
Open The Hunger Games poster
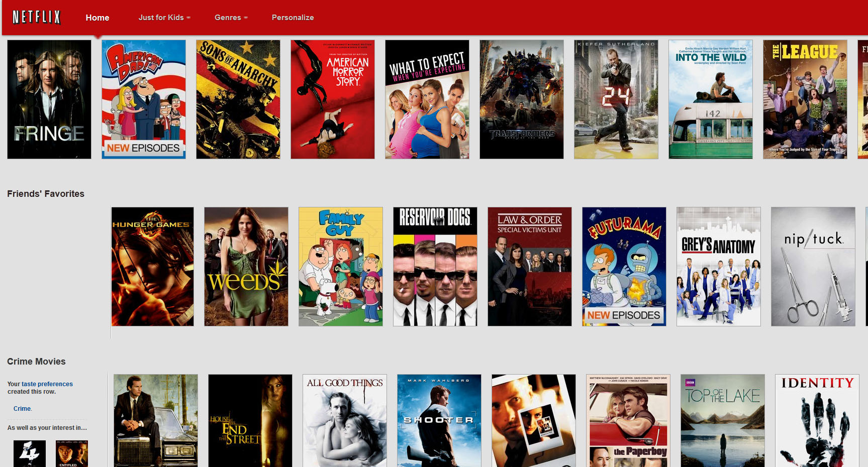tap(153, 267)
